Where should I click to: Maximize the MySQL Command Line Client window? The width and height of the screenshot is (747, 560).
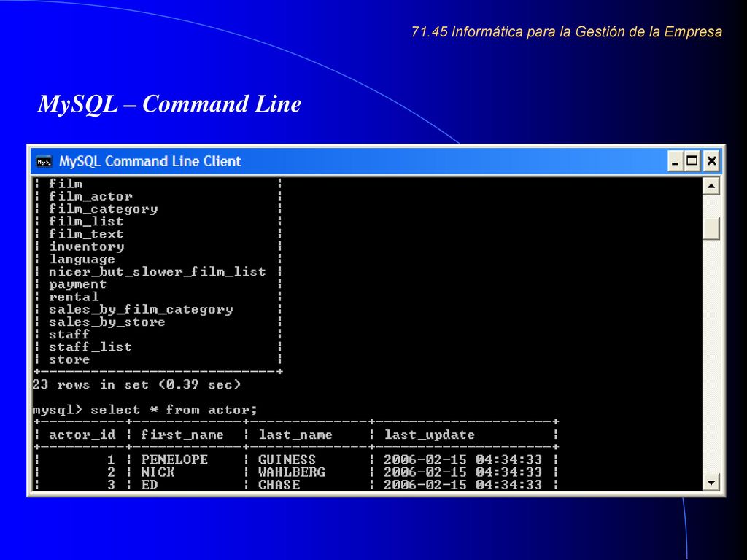coord(692,161)
